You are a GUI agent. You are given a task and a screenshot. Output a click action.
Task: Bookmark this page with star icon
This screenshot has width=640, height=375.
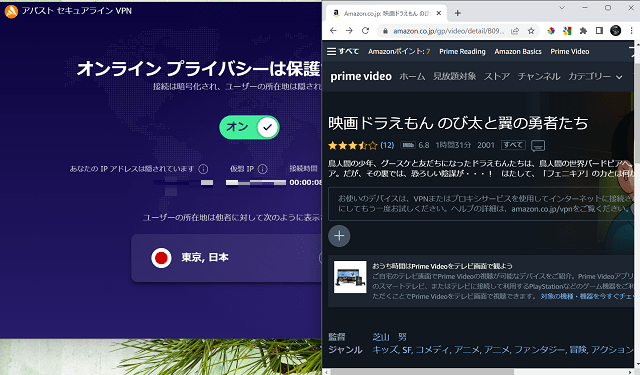tap(531, 31)
